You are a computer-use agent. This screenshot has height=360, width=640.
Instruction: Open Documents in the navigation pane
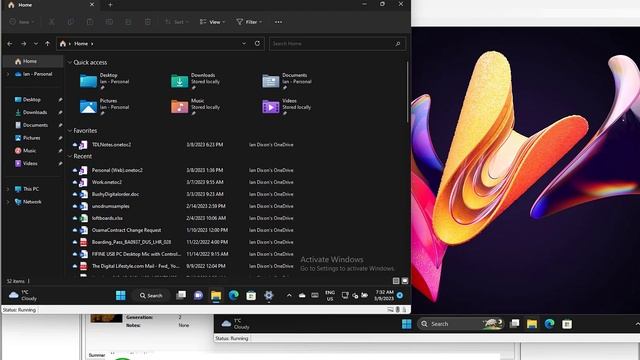[x=35, y=125]
